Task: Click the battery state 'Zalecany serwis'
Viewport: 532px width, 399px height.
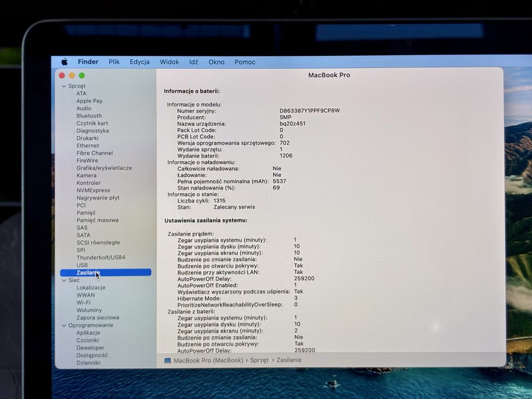Action: point(234,207)
